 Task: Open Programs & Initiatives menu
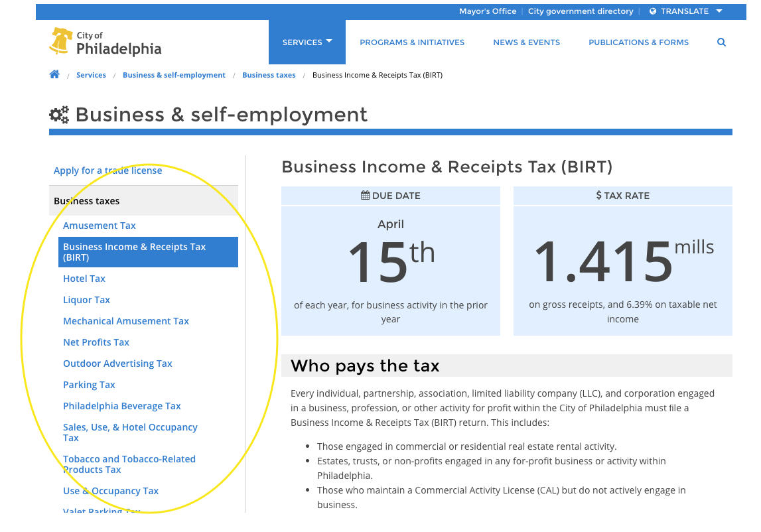coord(412,42)
